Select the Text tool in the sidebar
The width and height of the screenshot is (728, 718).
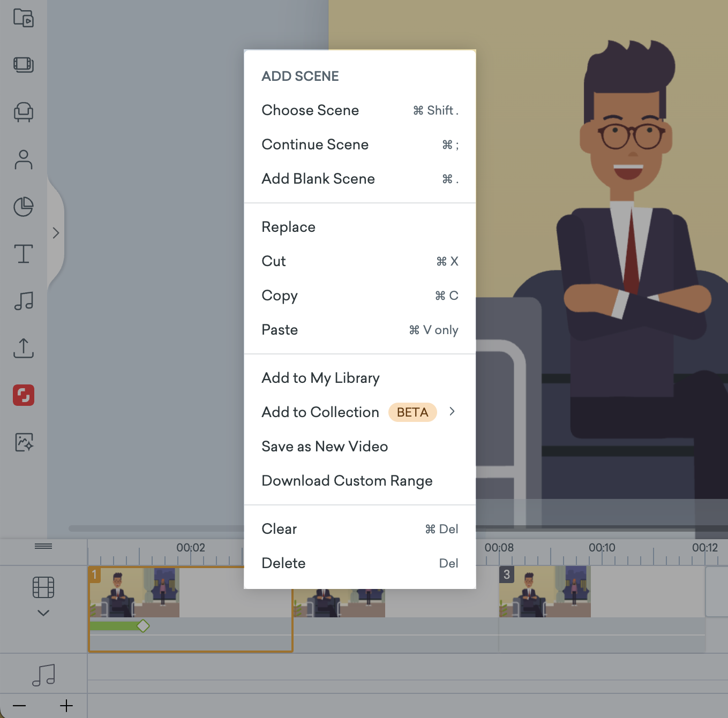(23, 254)
